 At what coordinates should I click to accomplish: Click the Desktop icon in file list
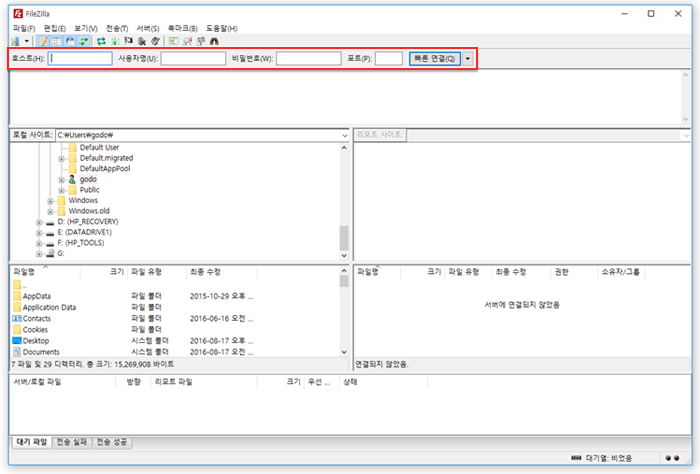[17, 341]
